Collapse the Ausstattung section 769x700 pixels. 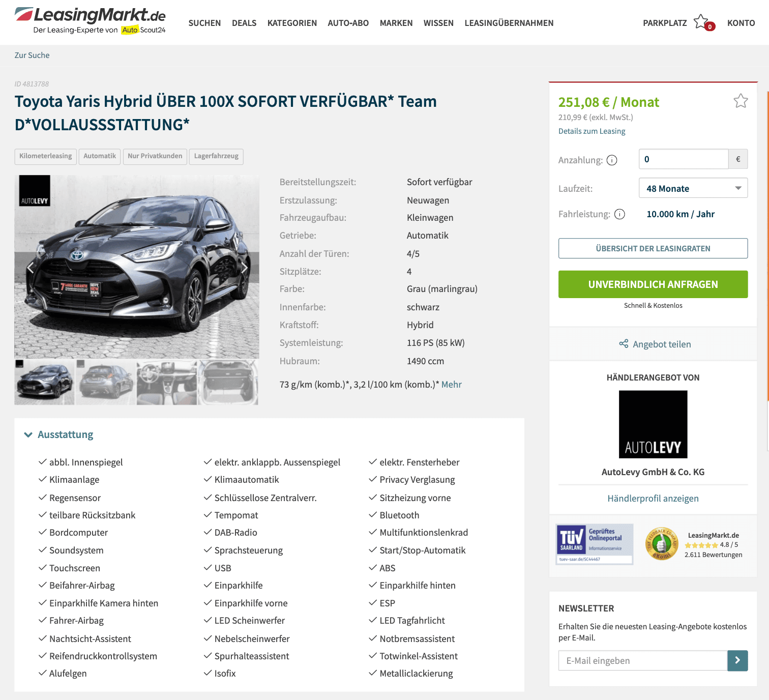(59, 434)
